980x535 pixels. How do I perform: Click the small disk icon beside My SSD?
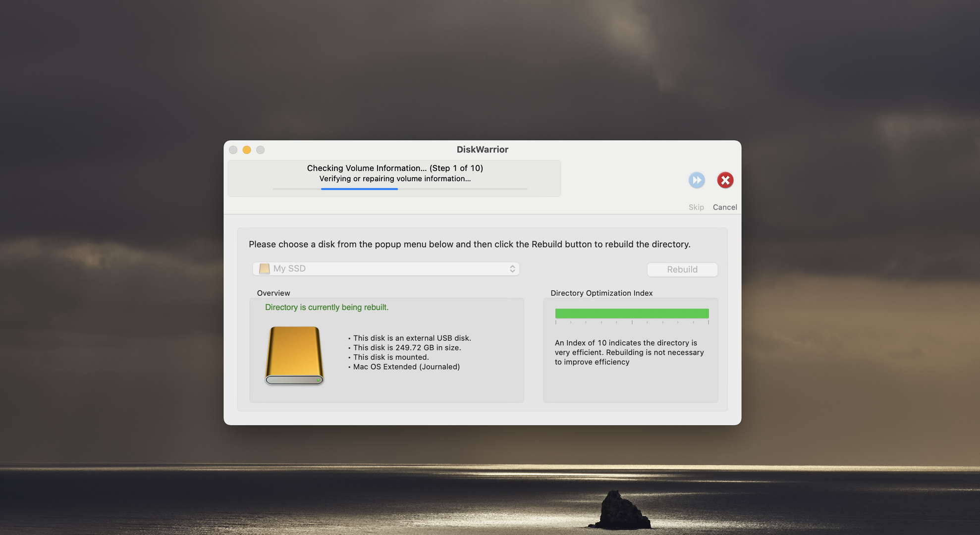(265, 268)
